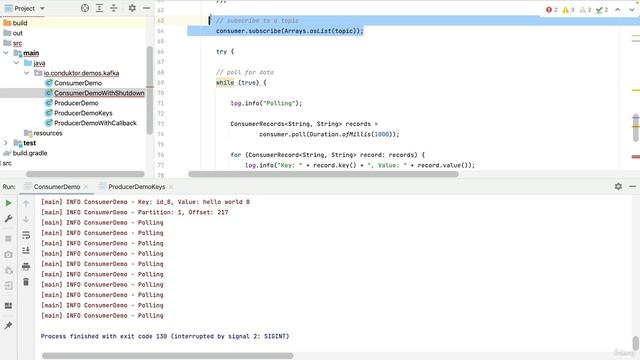The width and height of the screenshot is (640, 360).
Task: Select the build folder
Action: point(20,23)
